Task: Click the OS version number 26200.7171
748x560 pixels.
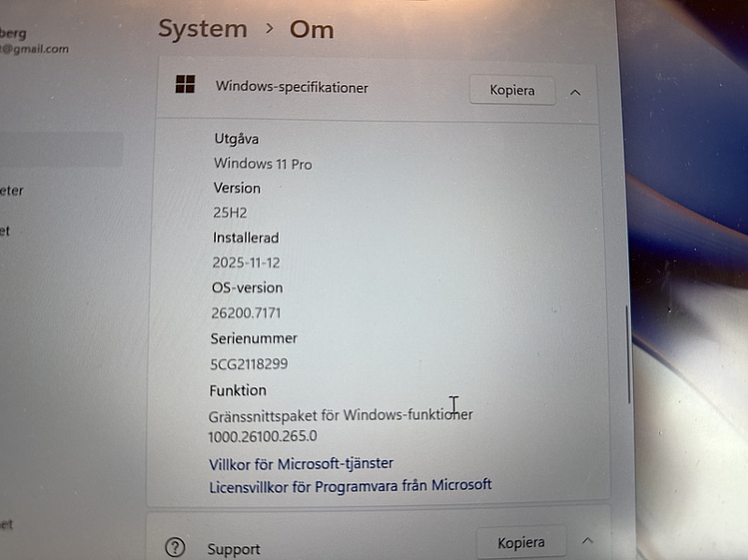Action: 247,312
